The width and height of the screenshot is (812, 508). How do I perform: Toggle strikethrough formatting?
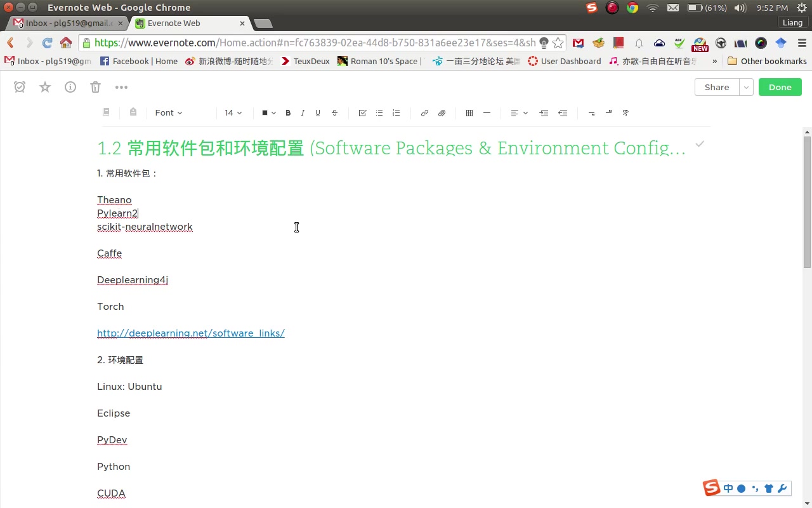[334, 113]
